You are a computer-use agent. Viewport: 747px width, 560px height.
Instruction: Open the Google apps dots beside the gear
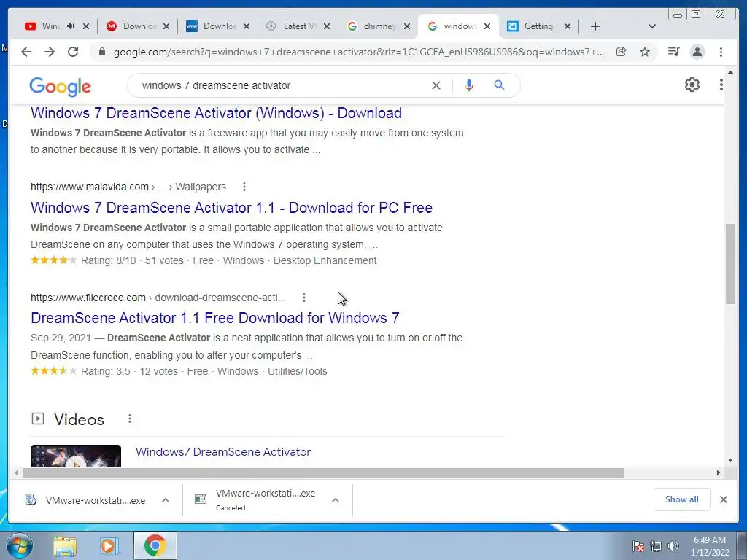pos(721,85)
